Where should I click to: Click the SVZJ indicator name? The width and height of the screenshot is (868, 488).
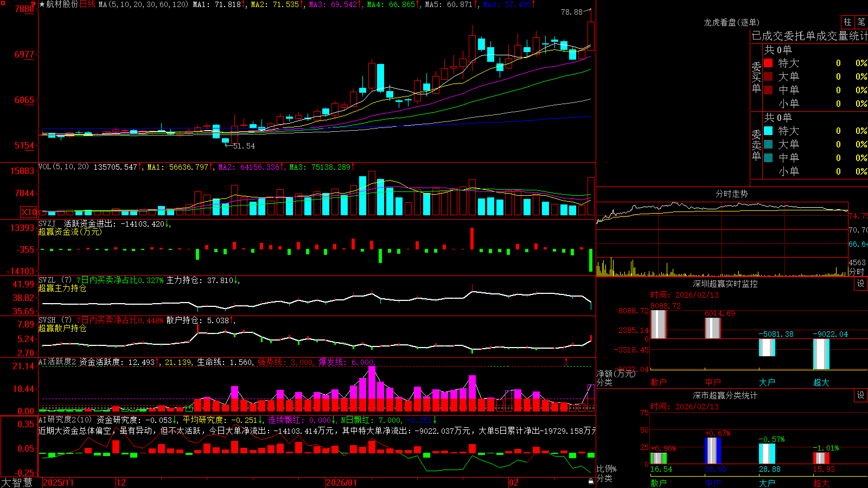click(47, 223)
